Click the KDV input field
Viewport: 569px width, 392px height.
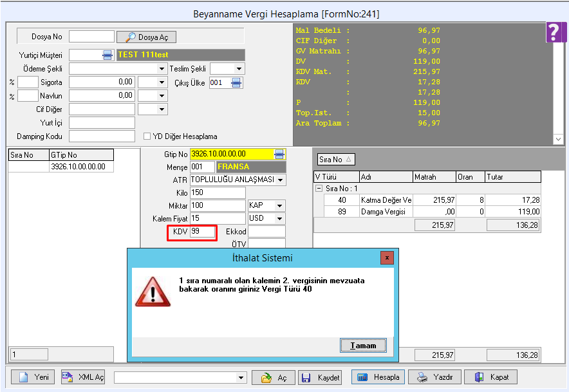point(202,232)
